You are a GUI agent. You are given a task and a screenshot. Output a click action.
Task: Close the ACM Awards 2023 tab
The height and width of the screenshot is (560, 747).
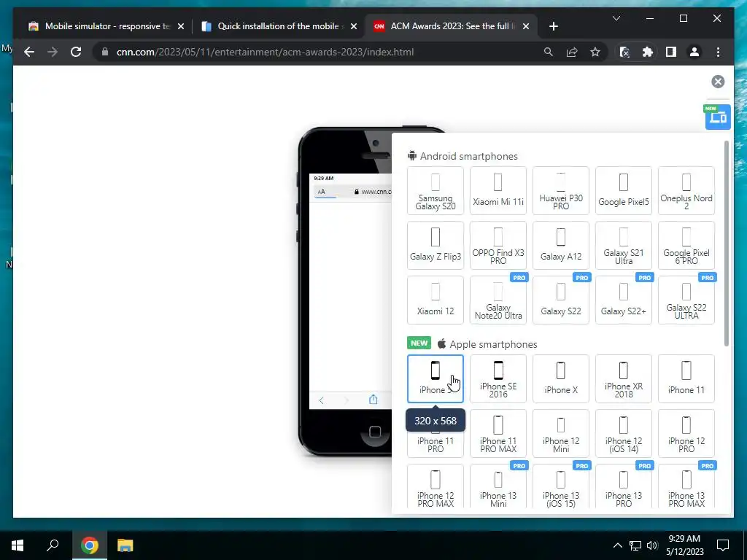[x=526, y=26]
